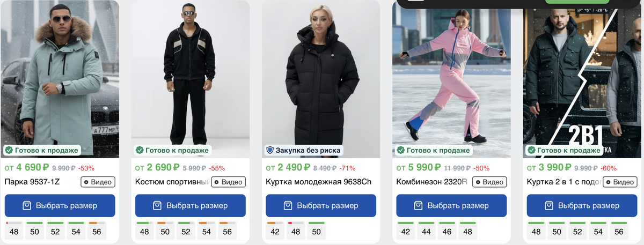Click Готово к продаже badge on pink jumpsuit

point(434,150)
